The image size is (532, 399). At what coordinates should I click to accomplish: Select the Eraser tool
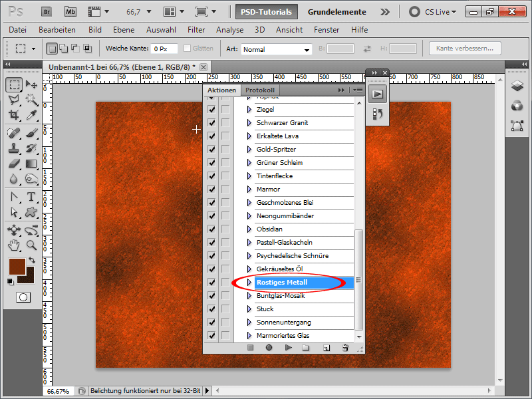[14, 164]
